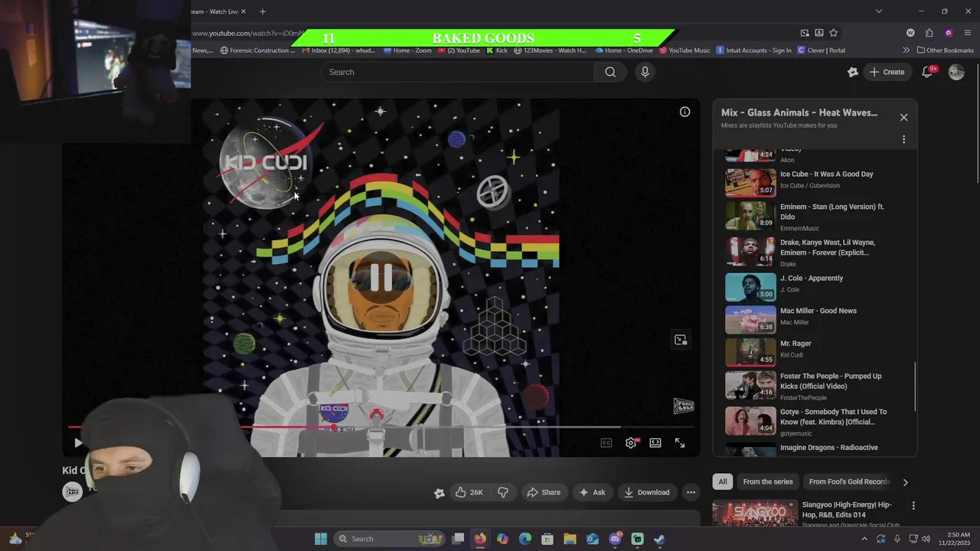
Task: Dislike the video
Action: [x=503, y=492]
